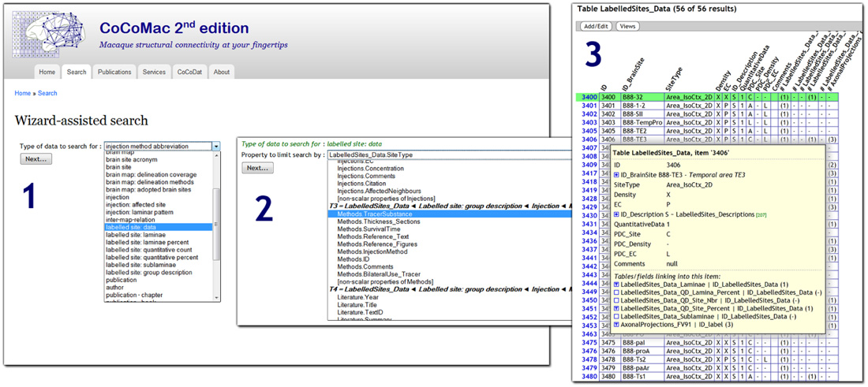Screen dimensions: 868x387
Task: Click the Views button
Action: tap(628, 26)
